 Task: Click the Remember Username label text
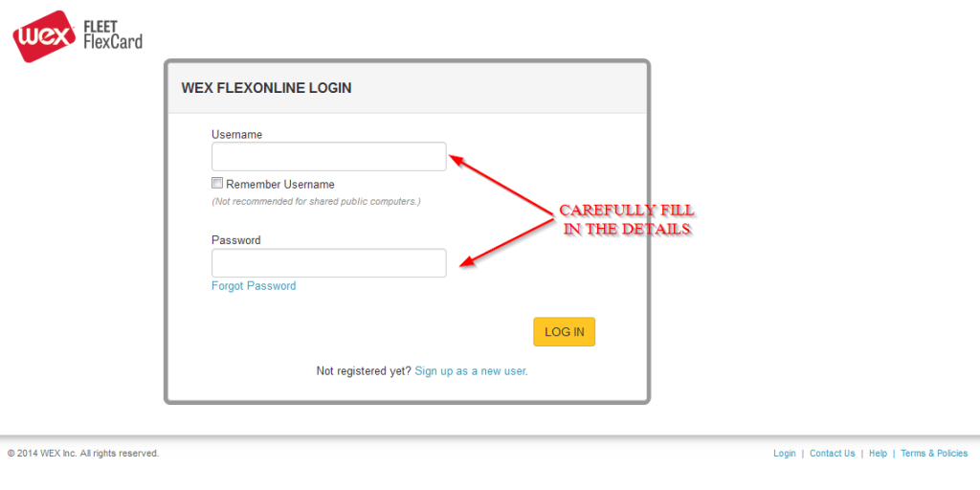pyautogui.click(x=280, y=185)
